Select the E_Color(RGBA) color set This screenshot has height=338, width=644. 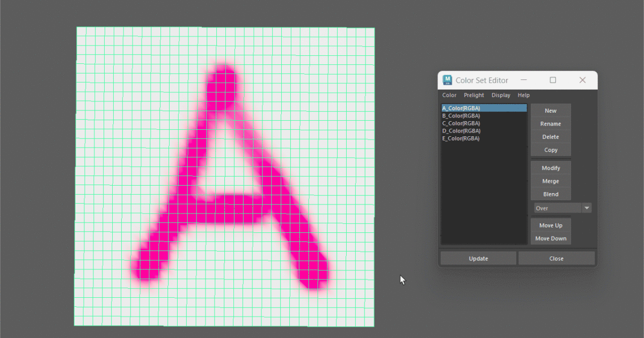pos(461,138)
